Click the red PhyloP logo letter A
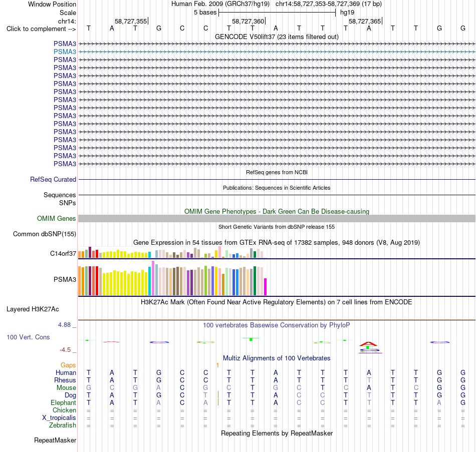476x452 pixels. click(x=368, y=344)
